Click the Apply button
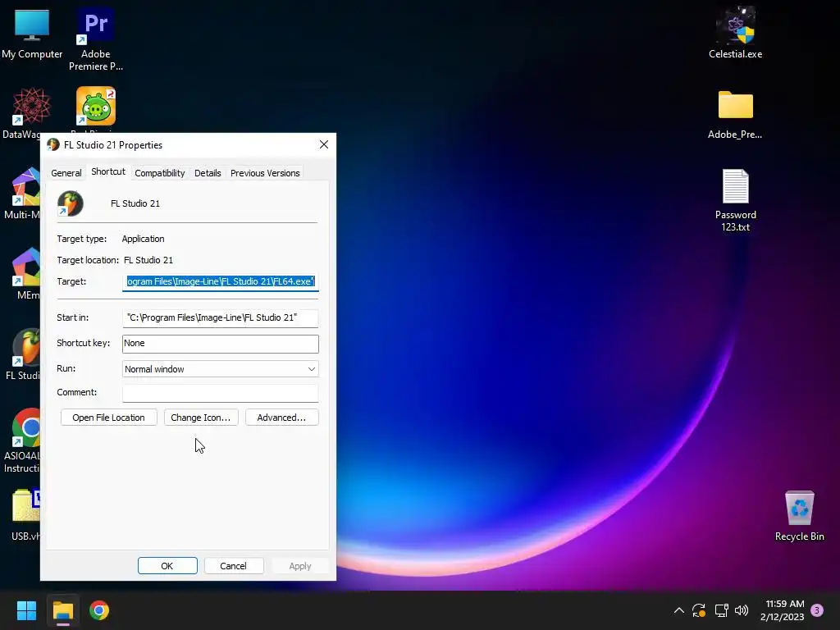This screenshot has width=840, height=630. click(x=300, y=566)
